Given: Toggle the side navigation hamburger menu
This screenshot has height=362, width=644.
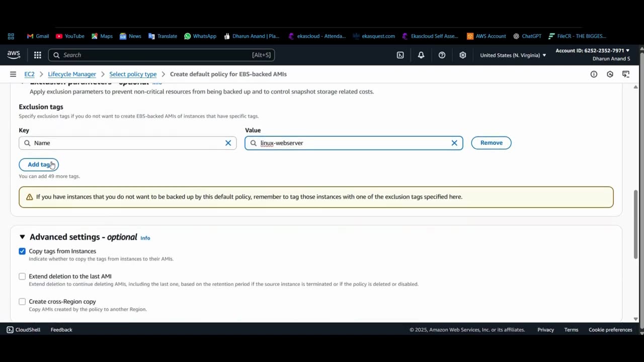Looking at the screenshot, I should pos(13,74).
